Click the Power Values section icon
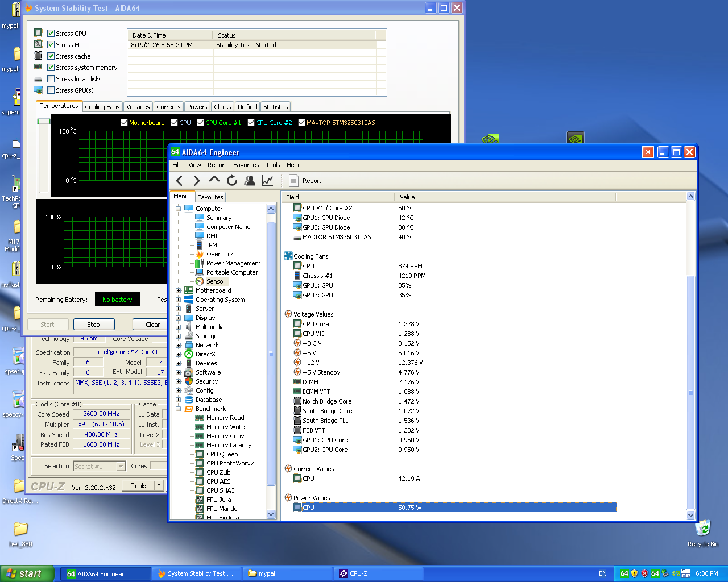Screen dimensions: 728x582 coord(288,498)
